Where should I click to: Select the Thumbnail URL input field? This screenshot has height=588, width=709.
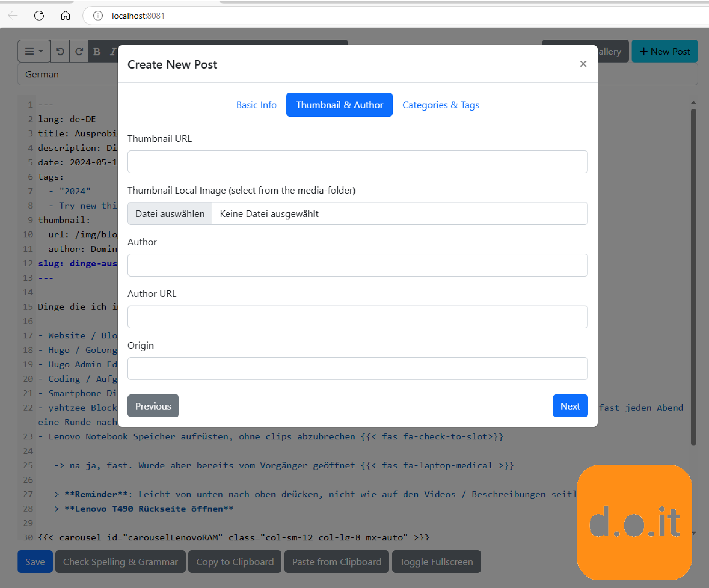tap(358, 162)
